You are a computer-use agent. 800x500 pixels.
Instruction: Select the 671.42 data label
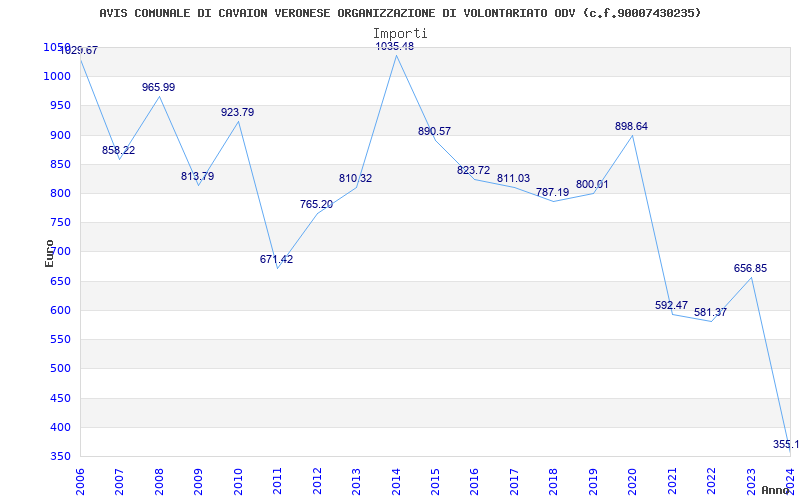point(277,259)
